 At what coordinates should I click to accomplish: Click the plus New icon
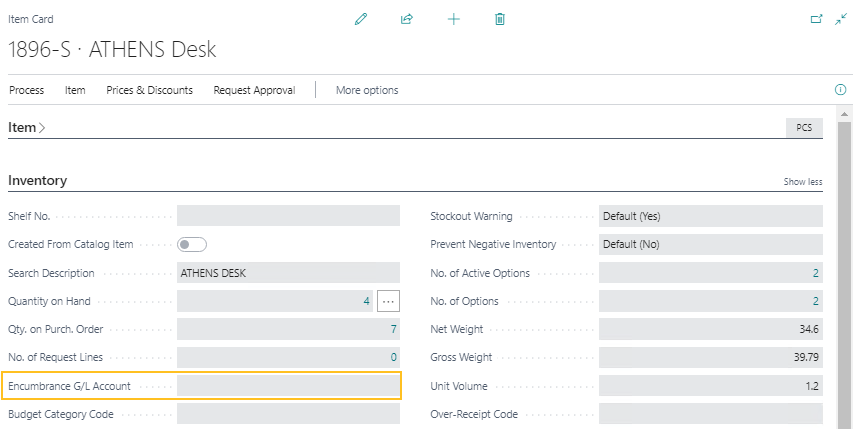coord(453,19)
